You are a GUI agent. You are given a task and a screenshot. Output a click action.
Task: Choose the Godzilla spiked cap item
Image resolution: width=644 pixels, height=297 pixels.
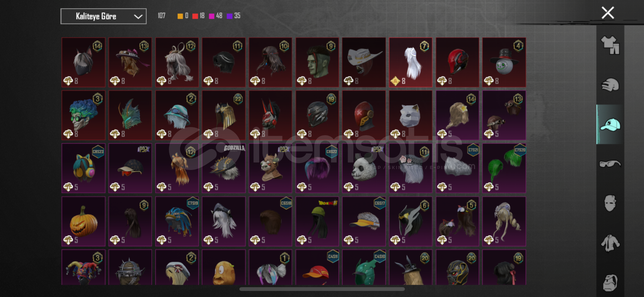tap(224, 168)
